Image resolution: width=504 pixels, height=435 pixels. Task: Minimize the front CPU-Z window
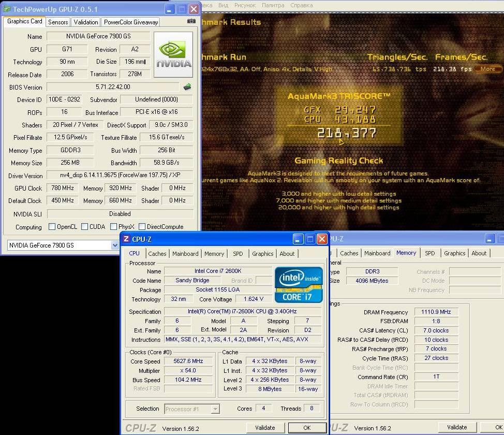[x=298, y=239]
